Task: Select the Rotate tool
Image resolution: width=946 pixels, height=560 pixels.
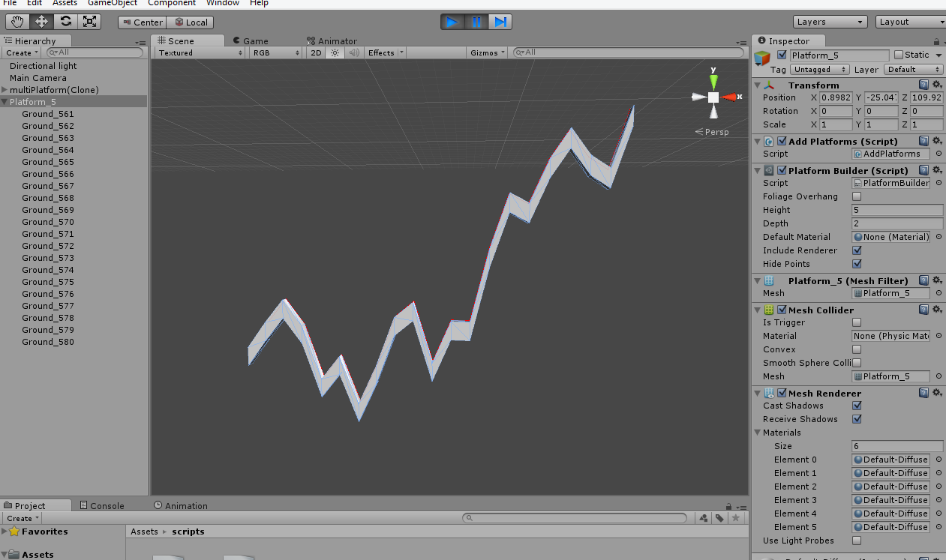Action: click(x=65, y=22)
